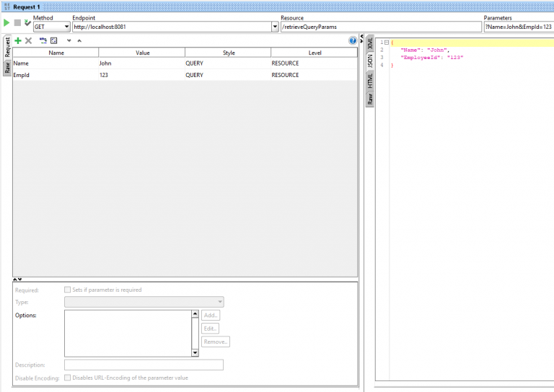Toggle the Disable Encoding checkbox

68,378
